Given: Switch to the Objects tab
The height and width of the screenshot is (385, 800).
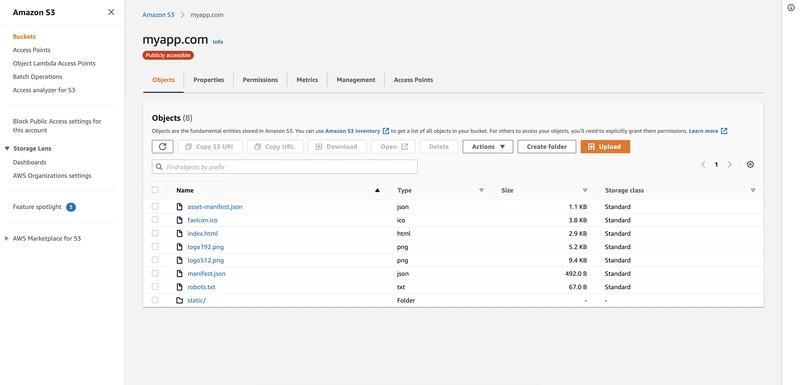Looking at the screenshot, I should pos(163,80).
